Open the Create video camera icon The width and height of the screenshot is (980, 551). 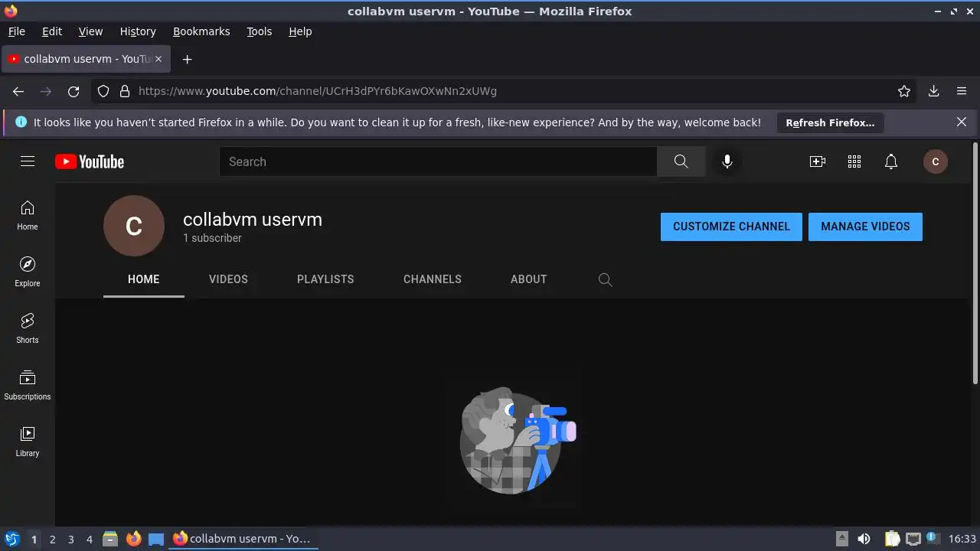pyautogui.click(x=818, y=161)
